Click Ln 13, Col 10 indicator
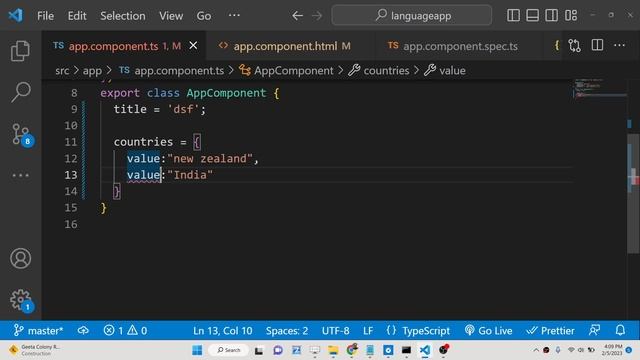The image size is (640, 360). (x=222, y=330)
